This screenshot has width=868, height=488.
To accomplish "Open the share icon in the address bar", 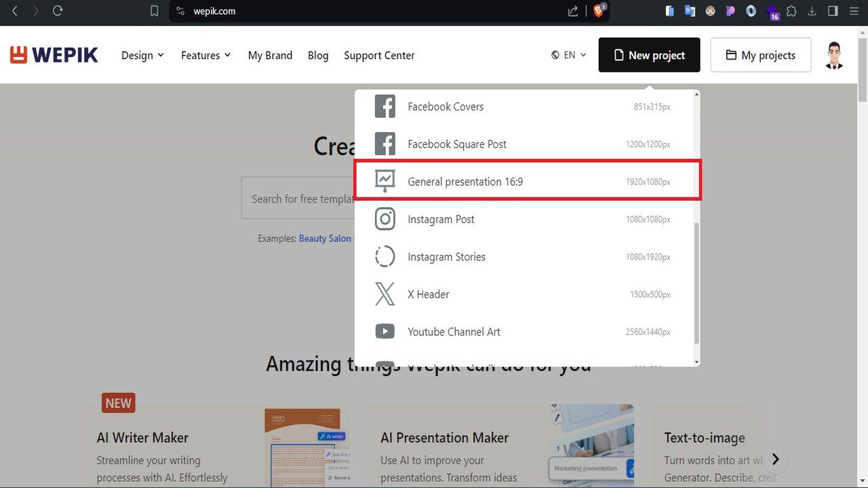I will point(573,11).
